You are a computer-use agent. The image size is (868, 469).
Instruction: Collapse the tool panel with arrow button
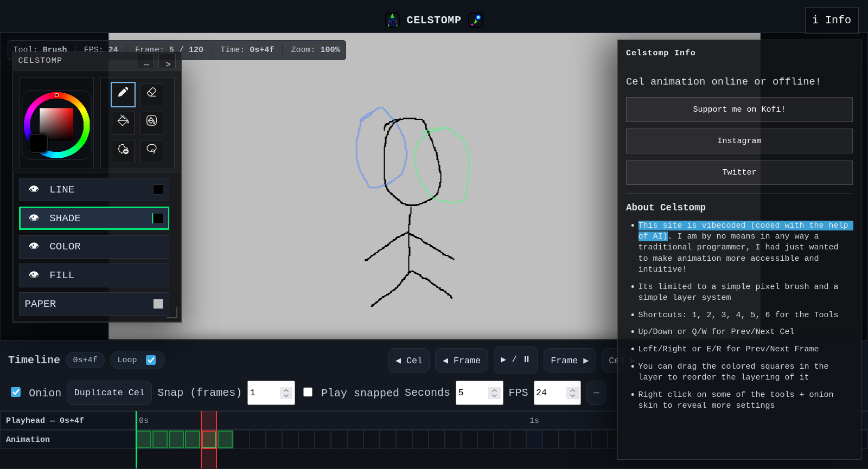(x=168, y=63)
